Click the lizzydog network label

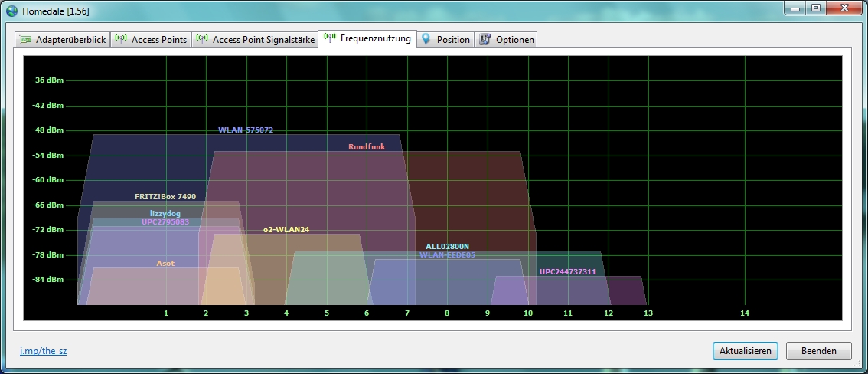click(165, 213)
